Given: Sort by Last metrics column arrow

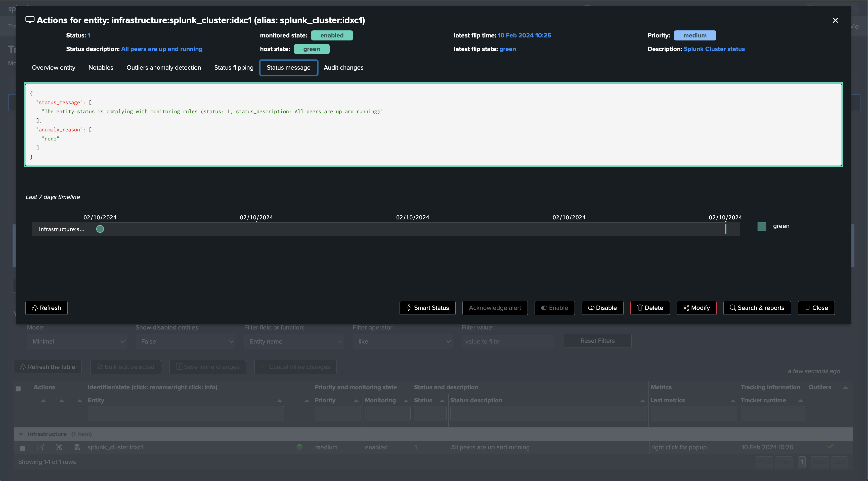Looking at the screenshot, I should coord(733,401).
